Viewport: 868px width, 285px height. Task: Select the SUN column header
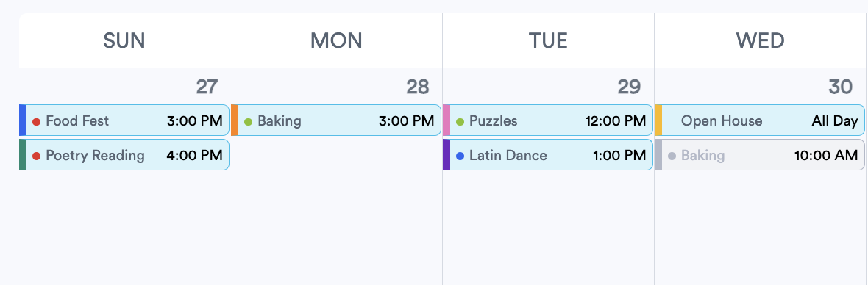coord(124,40)
